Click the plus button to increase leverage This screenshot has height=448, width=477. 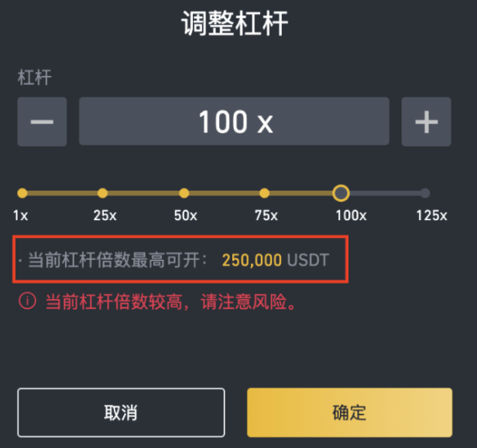click(426, 122)
